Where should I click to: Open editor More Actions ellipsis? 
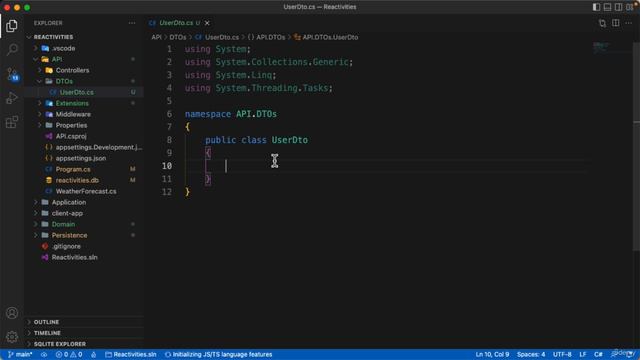tap(629, 23)
